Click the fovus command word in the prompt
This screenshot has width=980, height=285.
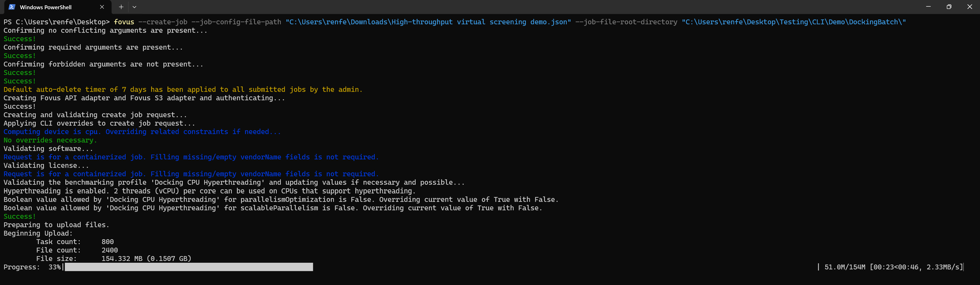point(124,22)
